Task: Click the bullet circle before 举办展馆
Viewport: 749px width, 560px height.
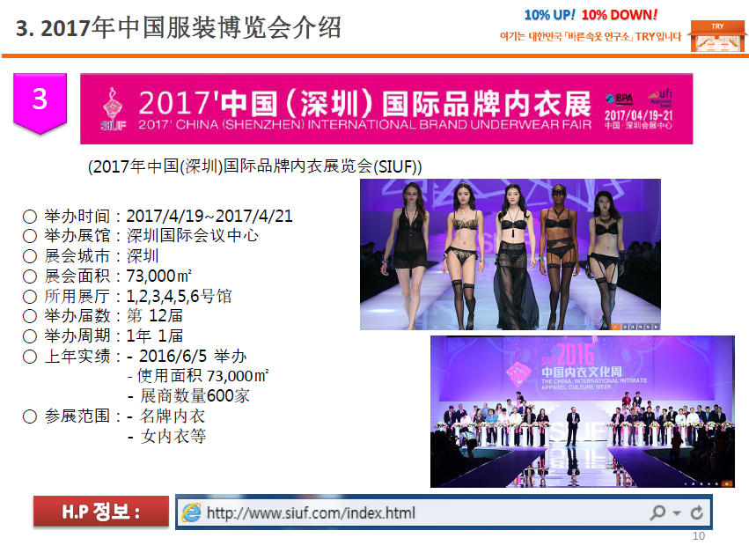Action: click(30, 236)
